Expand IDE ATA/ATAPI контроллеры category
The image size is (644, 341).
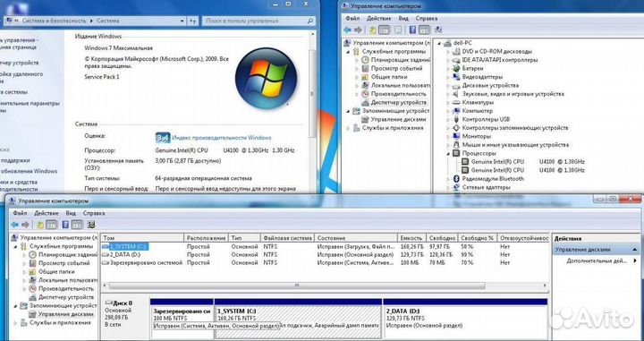tap(448, 60)
